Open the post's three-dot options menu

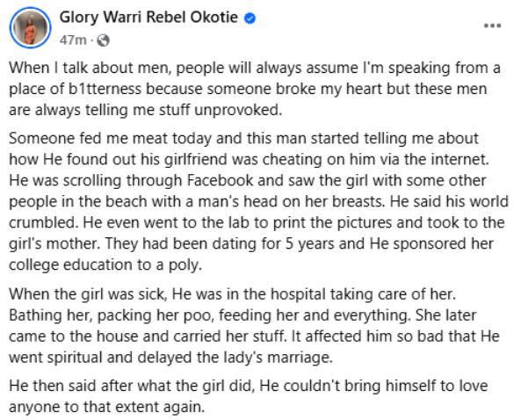(492, 25)
